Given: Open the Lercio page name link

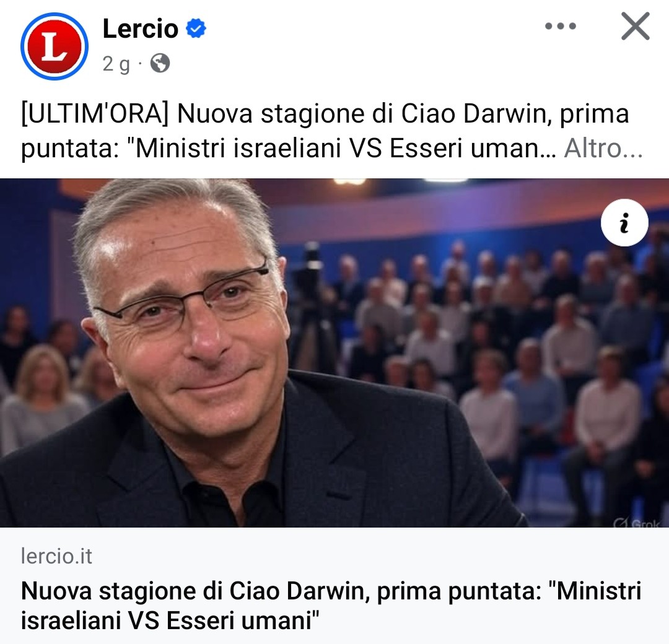Looking at the screenshot, I should click(x=141, y=28).
